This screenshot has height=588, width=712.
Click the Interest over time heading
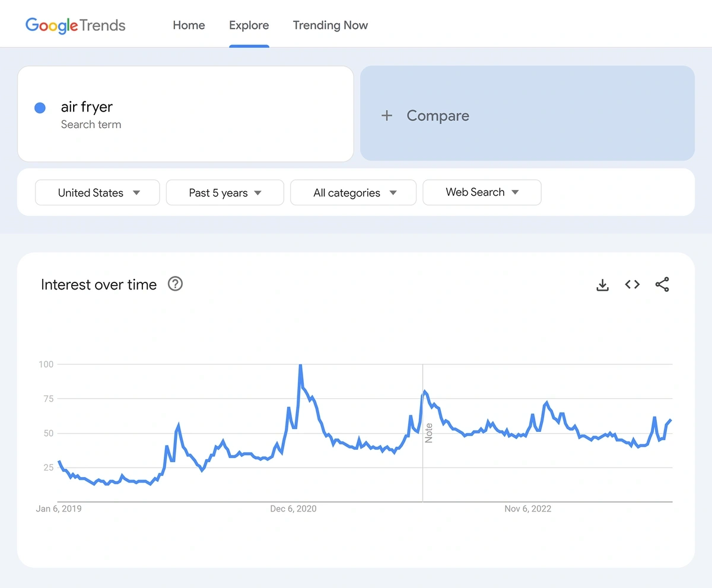[98, 285]
